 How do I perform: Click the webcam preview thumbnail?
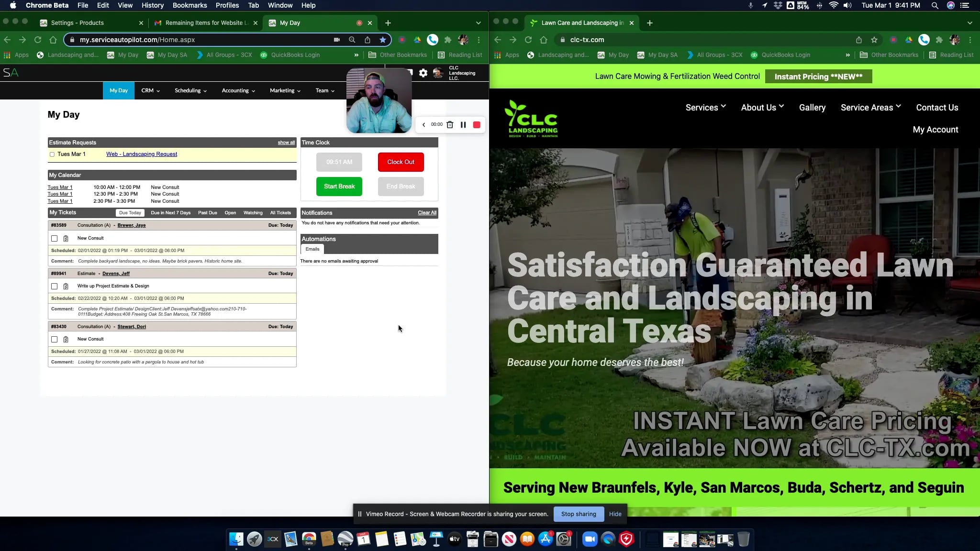pyautogui.click(x=379, y=100)
